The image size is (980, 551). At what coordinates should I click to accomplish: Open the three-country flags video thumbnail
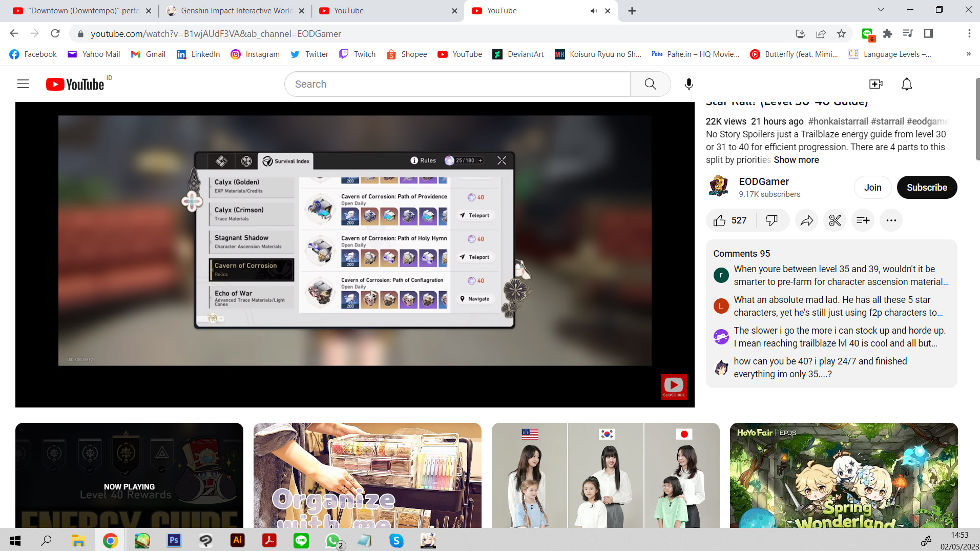click(x=606, y=475)
